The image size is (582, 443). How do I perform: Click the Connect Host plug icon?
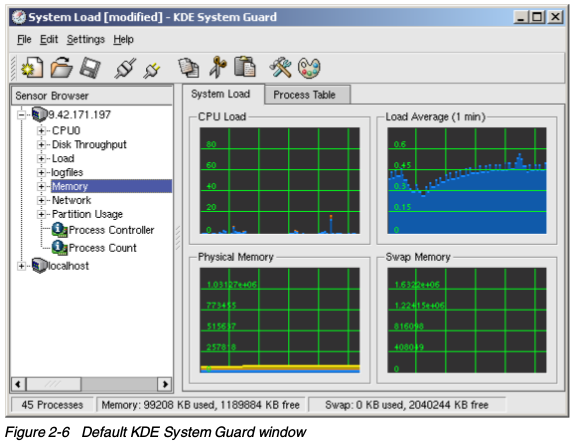coord(125,68)
